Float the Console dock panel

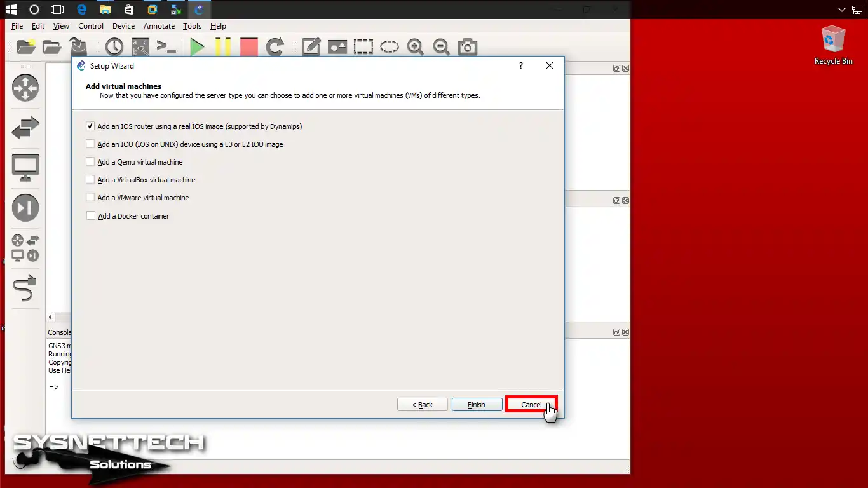click(616, 332)
